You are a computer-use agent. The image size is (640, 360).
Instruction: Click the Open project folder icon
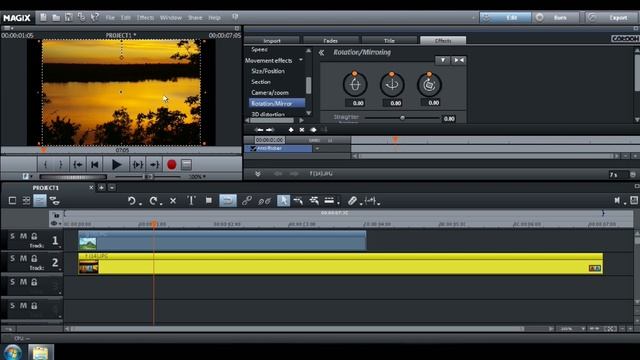click(x=56, y=18)
